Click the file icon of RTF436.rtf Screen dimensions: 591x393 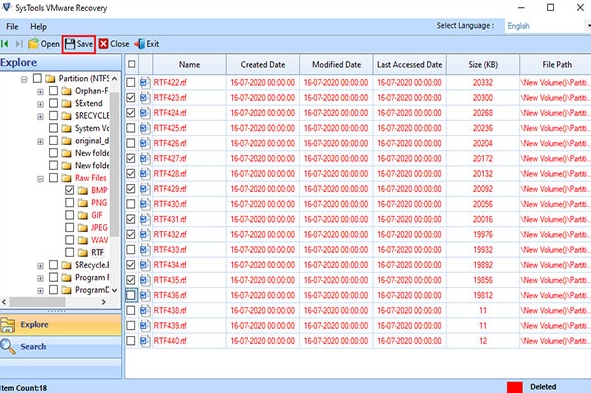145,295
